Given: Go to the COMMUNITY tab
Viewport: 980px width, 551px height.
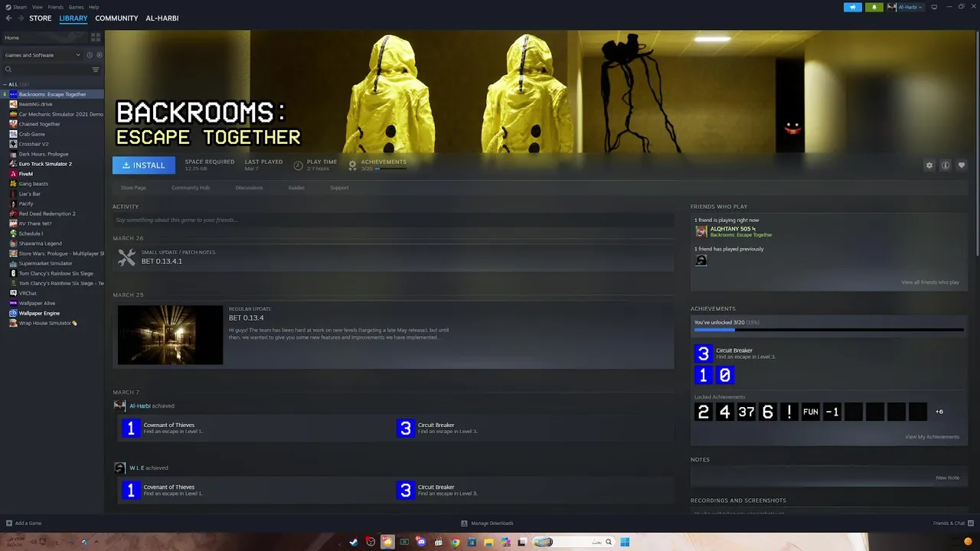Looking at the screenshot, I should (x=116, y=18).
